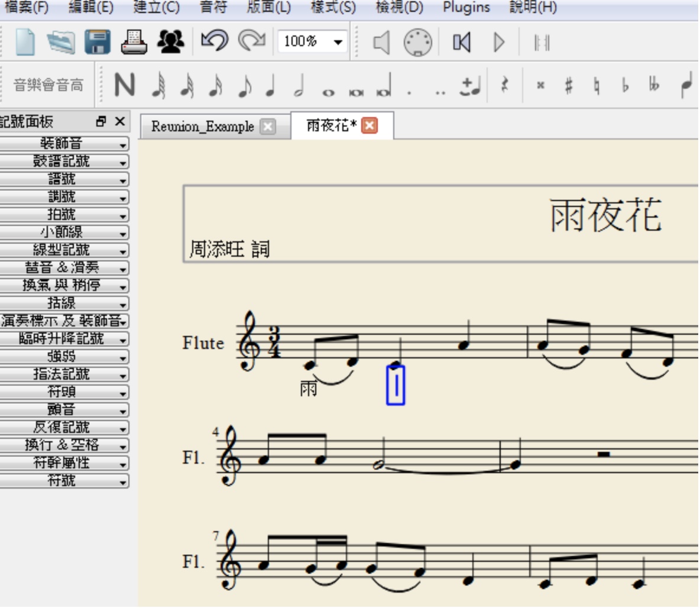Apply a flat accidental
700x608 pixels.
(x=625, y=85)
